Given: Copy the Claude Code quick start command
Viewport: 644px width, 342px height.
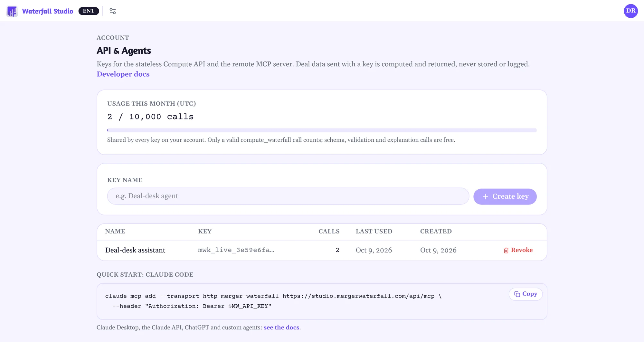Looking at the screenshot, I should point(526,294).
